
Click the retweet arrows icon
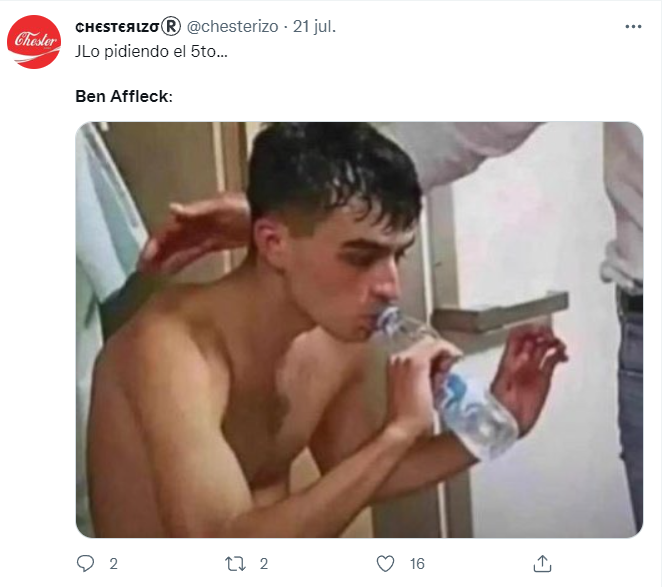[236, 563]
